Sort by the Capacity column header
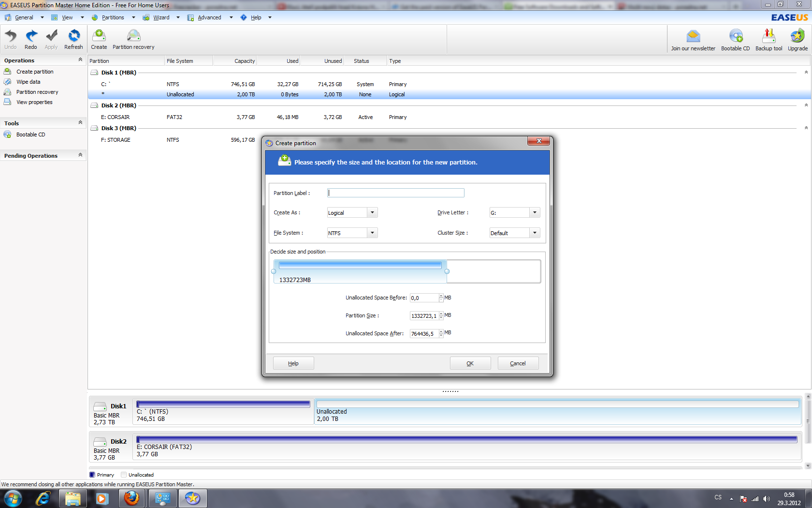812x508 pixels. tap(235, 61)
